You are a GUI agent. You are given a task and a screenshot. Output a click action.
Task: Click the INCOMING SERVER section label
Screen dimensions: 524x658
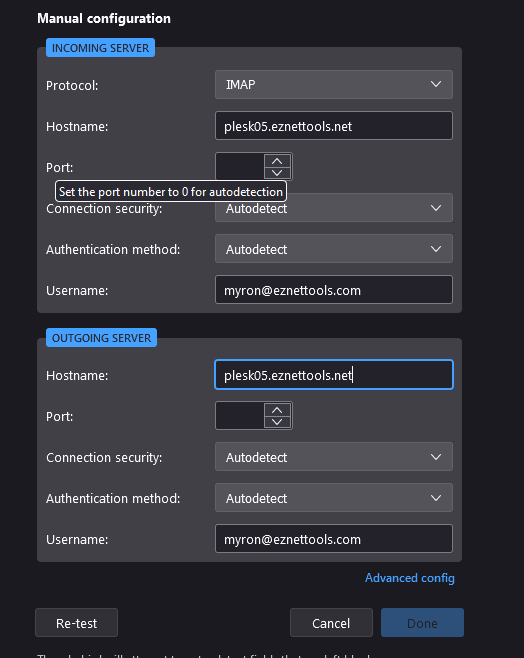tap(100, 48)
